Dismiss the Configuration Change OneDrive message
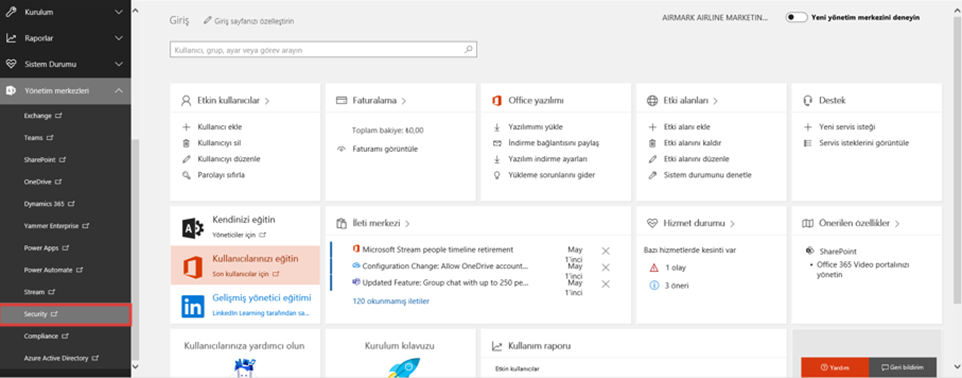The width and height of the screenshot is (962, 378). 606,268
